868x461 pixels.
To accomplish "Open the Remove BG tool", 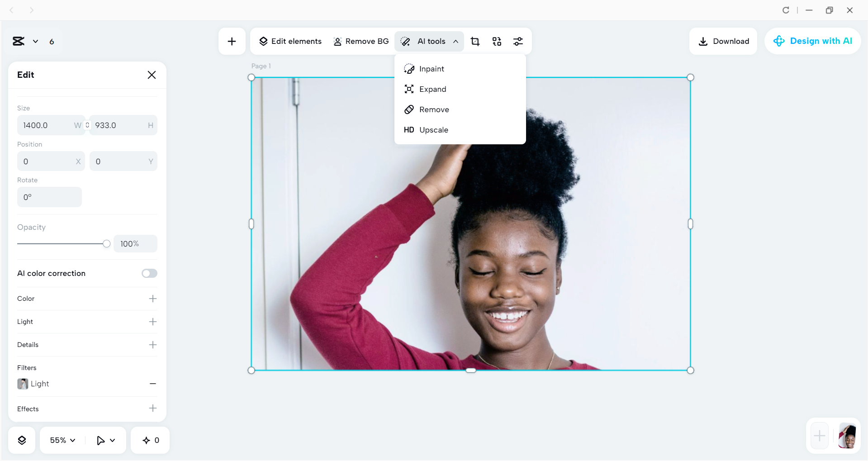I will point(361,41).
